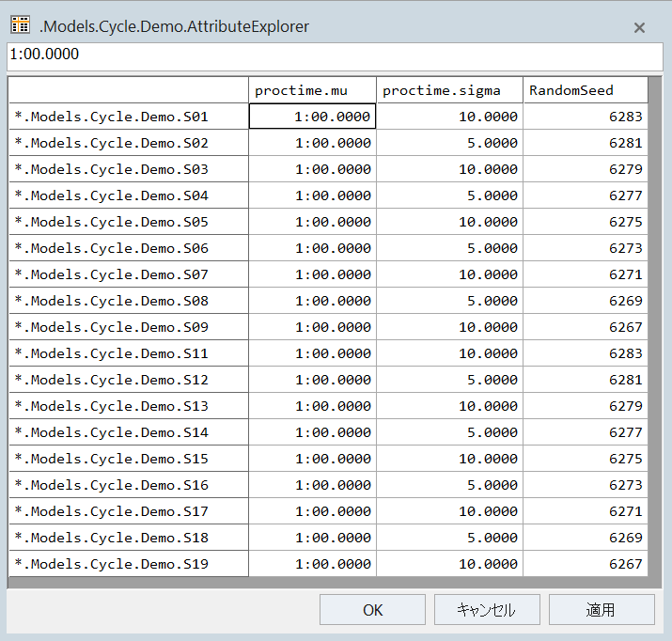Click RandomSeed cell 6273 in S06 row

[586, 248]
